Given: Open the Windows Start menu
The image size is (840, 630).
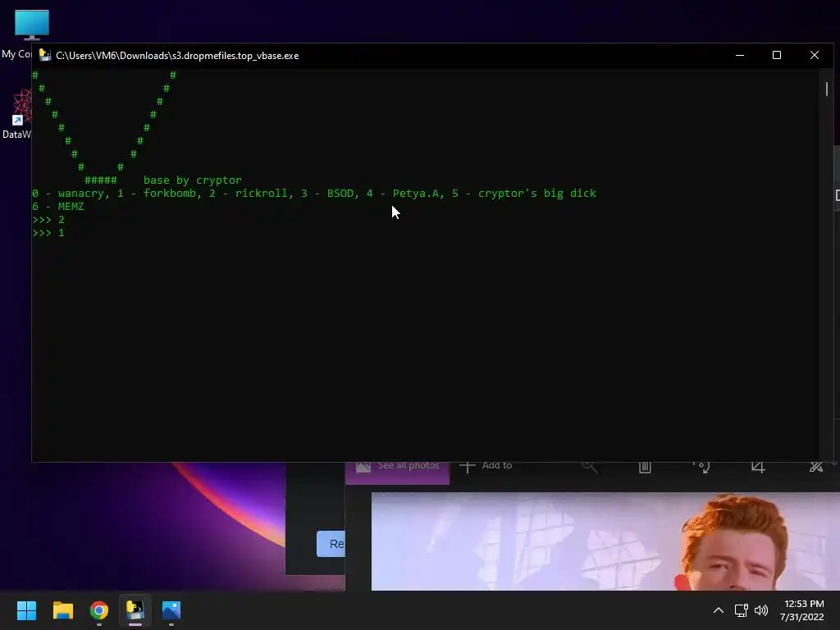Looking at the screenshot, I should pyautogui.click(x=26, y=610).
